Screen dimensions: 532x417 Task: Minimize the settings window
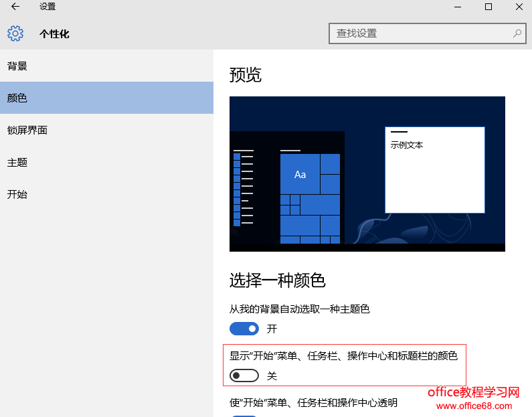tap(458, 7)
